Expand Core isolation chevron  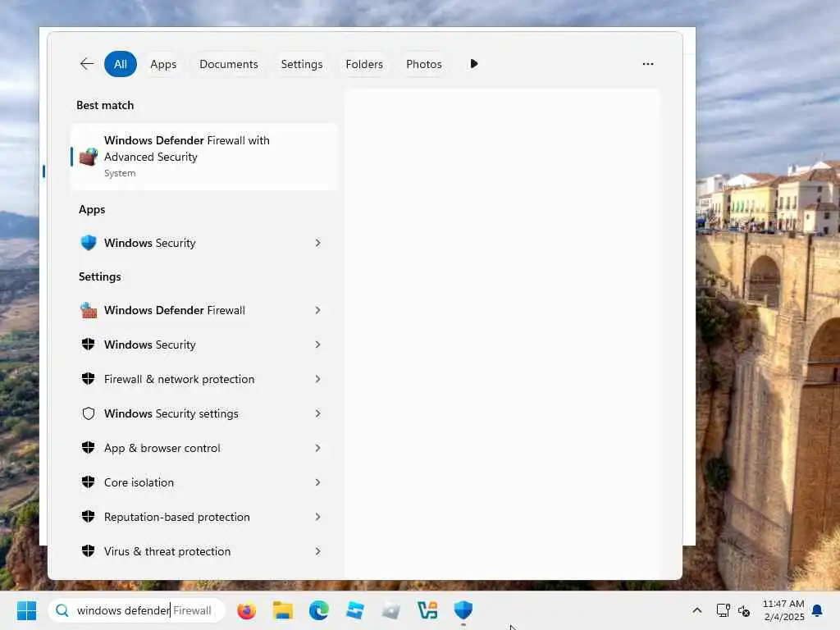[317, 482]
